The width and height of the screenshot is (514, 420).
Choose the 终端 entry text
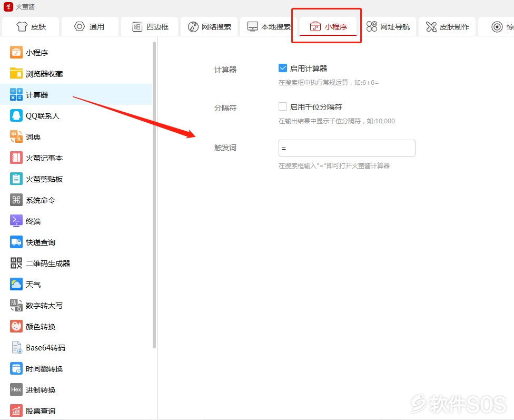pyautogui.click(x=33, y=221)
